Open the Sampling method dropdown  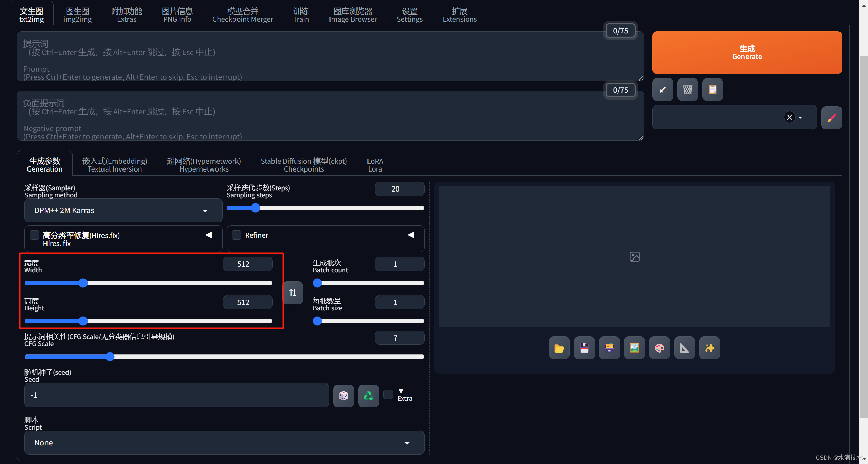[x=123, y=211]
